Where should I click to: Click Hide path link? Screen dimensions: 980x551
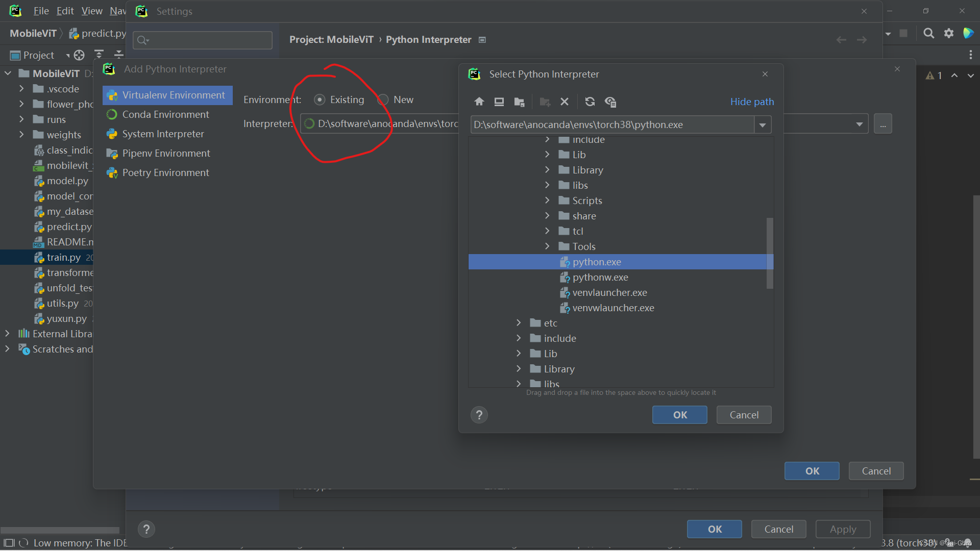click(x=752, y=102)
